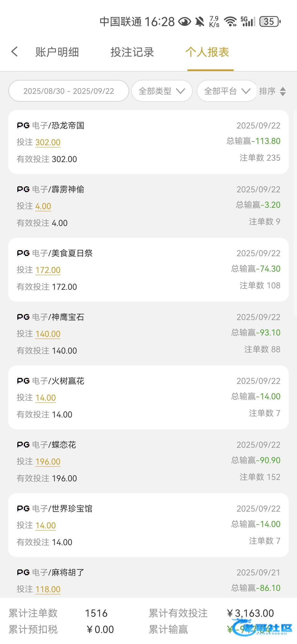Select the 神鹰宝石 report row
This screenshot has height=644, width=297.
pyautogui.click(x=148, y=334)
